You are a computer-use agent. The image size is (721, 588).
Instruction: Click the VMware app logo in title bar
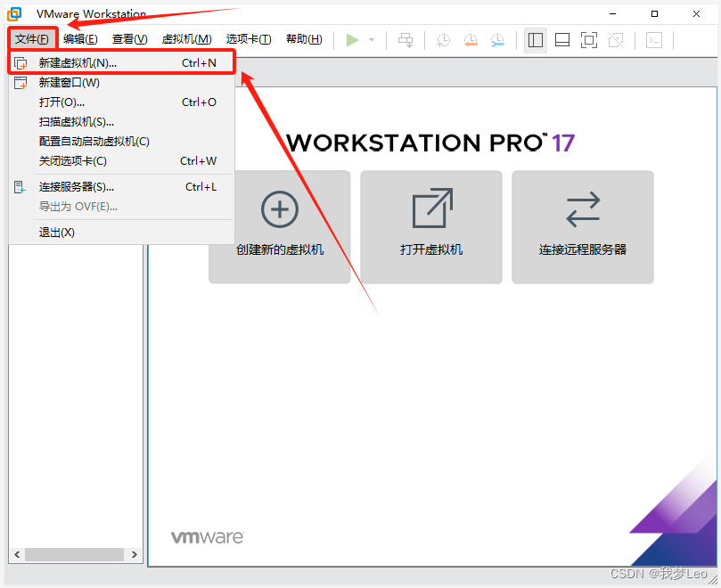(14, 14)
